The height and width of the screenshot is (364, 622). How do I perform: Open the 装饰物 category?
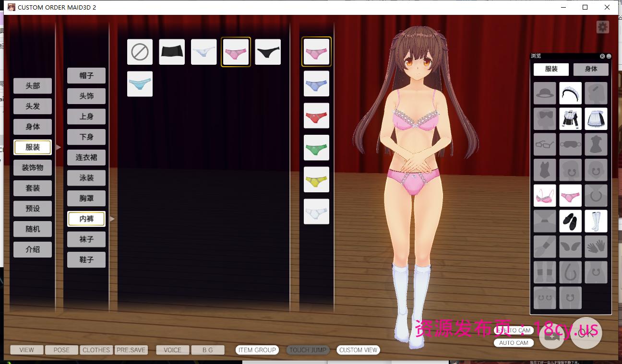tap(33, 168)
